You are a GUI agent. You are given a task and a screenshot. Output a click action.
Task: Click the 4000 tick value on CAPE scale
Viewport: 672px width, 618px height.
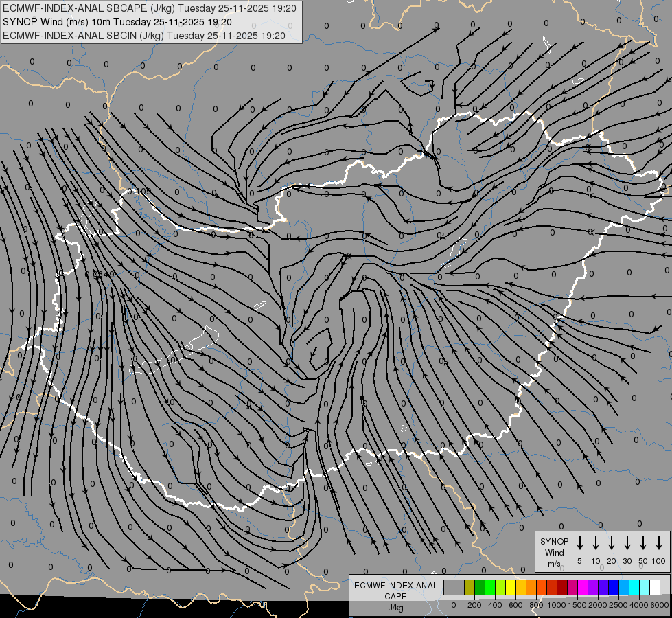[x=639, y=605]
